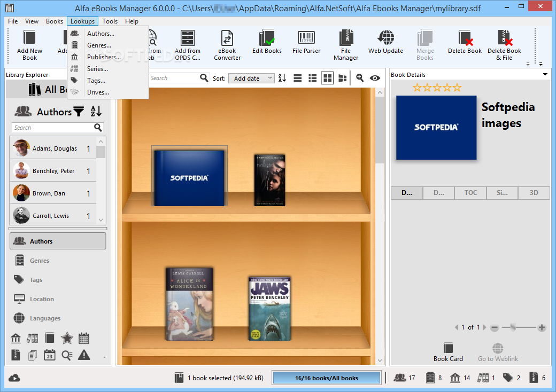Open Series view icon in explorer bottom row
This screenshot has width=556, height=392.
[32, 338]
